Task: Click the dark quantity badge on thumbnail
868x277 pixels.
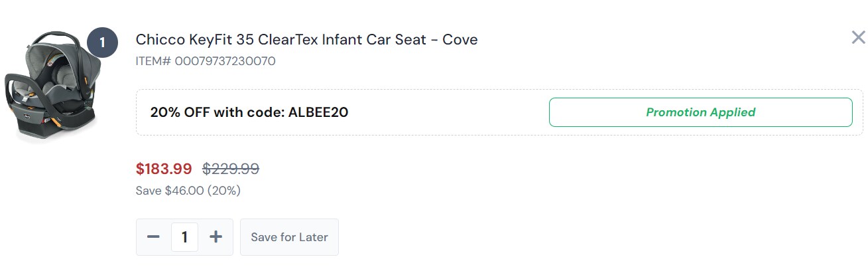Action: pos(102,43)
